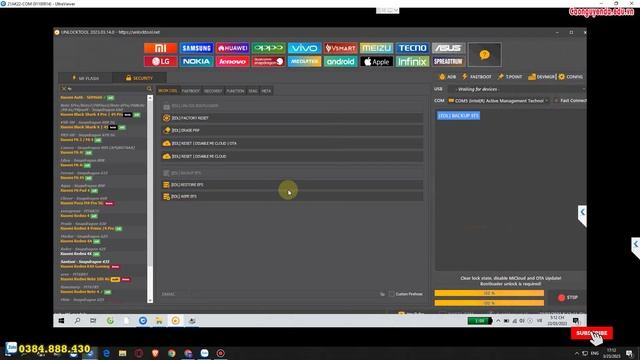Image resolution: width=640 pixels, height=360 pixels.
Task: Select the Meizu brand logo
Action: tap(376, 48)
